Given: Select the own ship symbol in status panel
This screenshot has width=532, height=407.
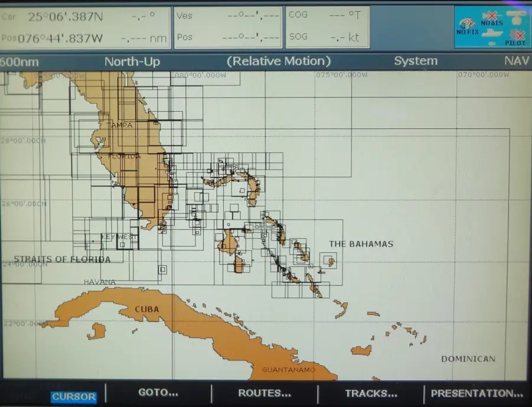Looking at the screenshot, I should pos(492,33).
